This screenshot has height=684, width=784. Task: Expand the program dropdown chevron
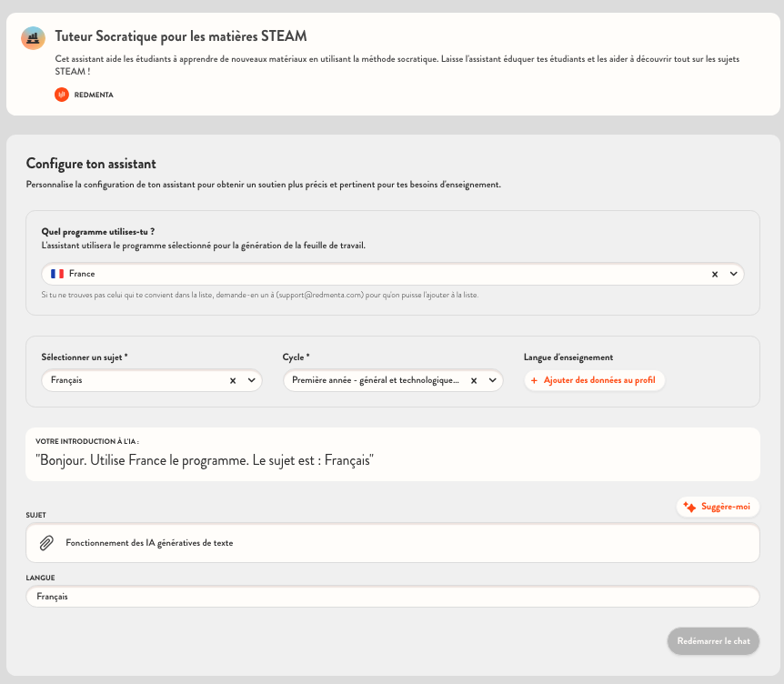733,274
